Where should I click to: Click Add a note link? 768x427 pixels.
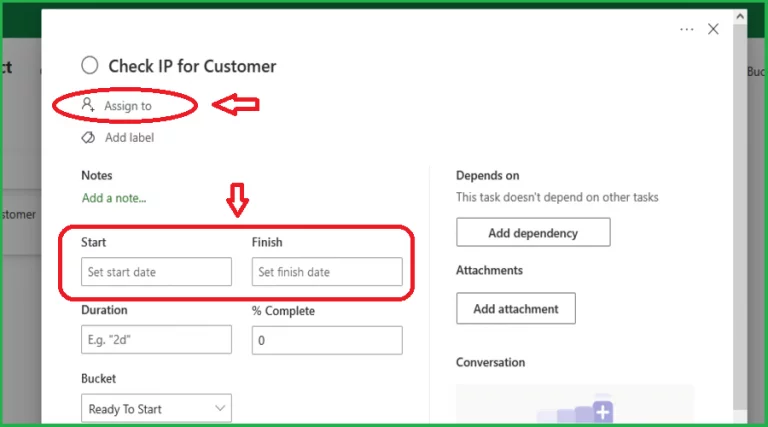(114, 198)
